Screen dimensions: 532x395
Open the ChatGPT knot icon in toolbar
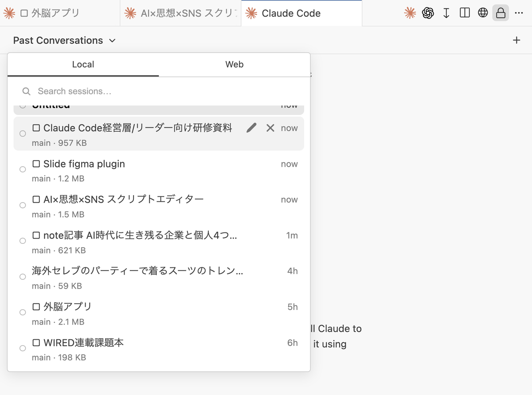click(x=428, y=13)
